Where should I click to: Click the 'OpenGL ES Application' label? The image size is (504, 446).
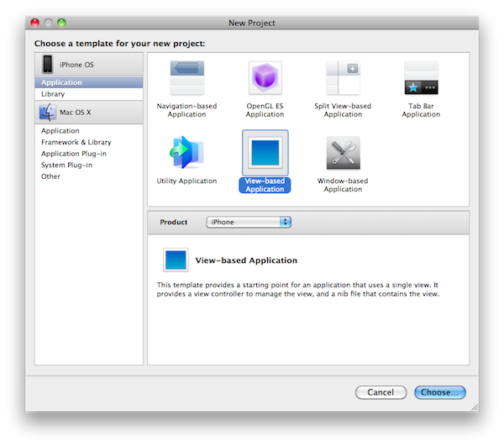[x=265, y=110]
